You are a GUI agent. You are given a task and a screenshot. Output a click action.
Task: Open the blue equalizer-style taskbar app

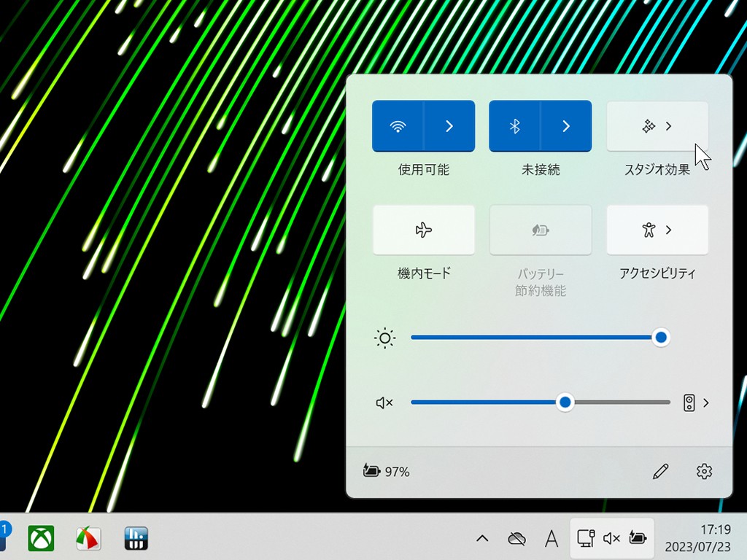136,538
